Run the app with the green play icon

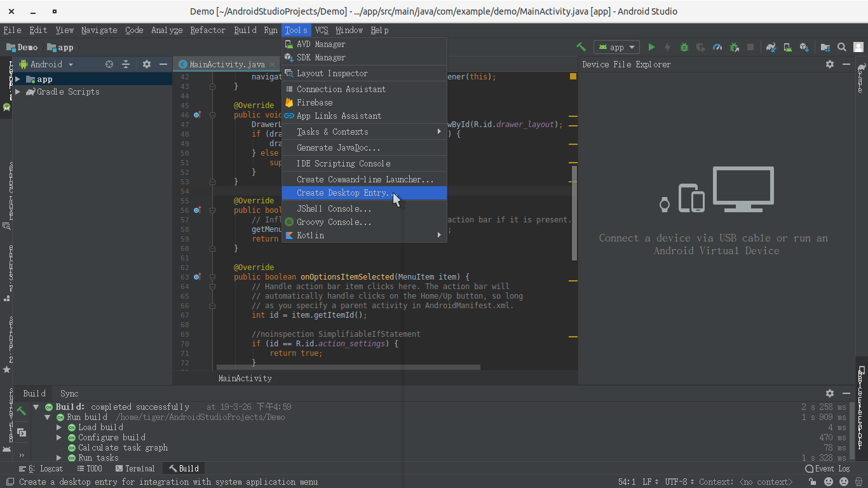651,47
